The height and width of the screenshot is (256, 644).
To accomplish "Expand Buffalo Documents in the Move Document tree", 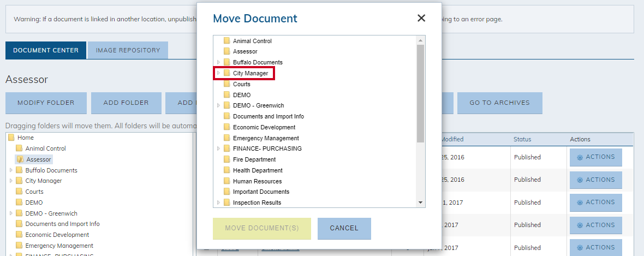I will click(218, 62).
